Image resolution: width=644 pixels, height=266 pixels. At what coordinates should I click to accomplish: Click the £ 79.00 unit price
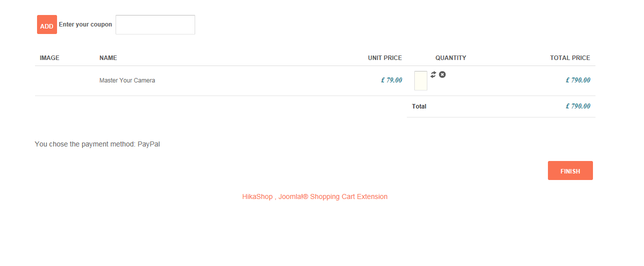coord(391,80)
